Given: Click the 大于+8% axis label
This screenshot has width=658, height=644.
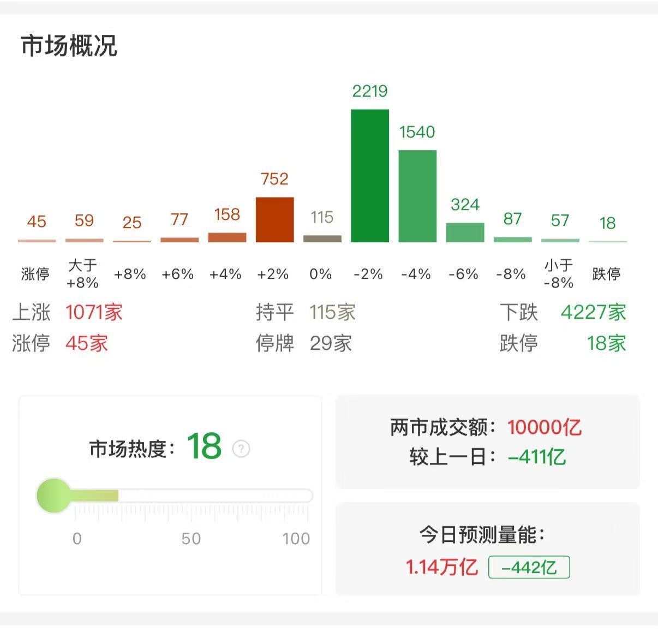Looking at the screenshot, I should (x=83, y=274).
